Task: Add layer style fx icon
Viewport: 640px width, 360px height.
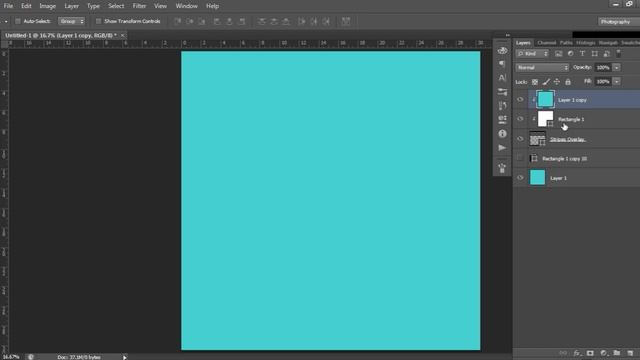Action: coord(577,353)
